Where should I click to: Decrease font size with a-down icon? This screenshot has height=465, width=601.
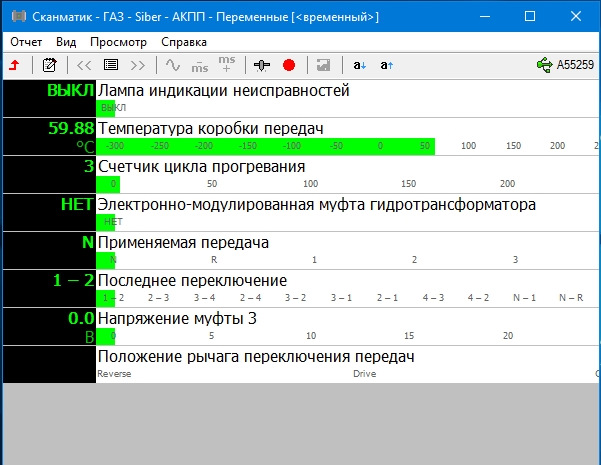pos(360,65)
